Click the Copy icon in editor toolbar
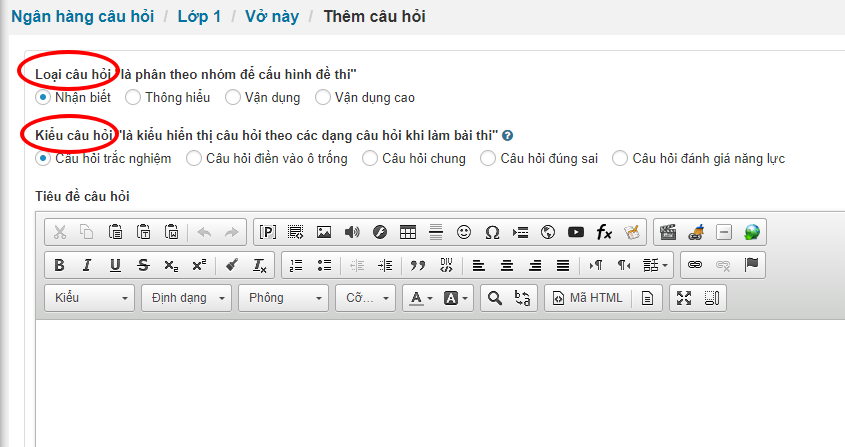 (x=87, y=232)
